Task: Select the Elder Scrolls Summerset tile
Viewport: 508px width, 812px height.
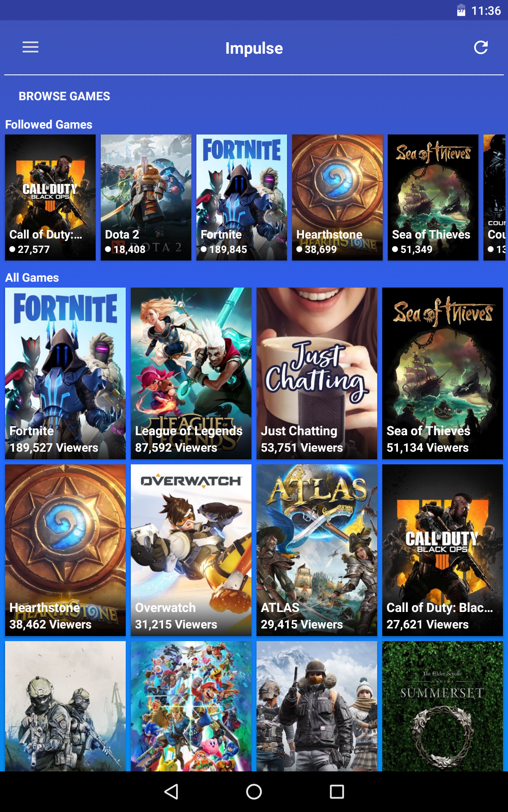Action: point(443,706)
